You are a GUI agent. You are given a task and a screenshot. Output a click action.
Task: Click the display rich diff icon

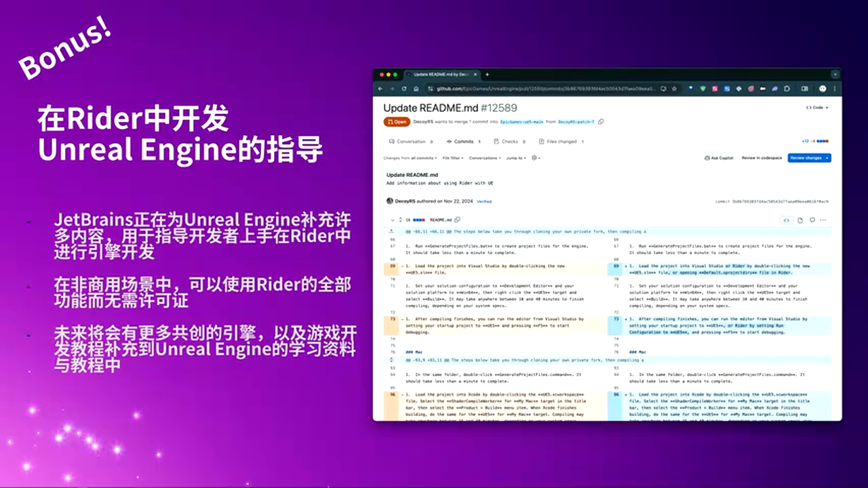click(800, 220)
